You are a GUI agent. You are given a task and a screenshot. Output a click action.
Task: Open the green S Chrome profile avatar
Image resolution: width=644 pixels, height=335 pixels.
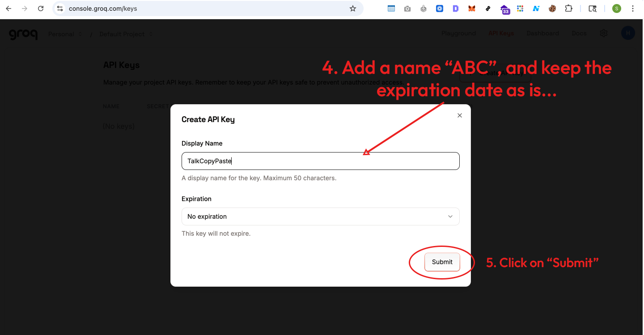[x=617, y=8]
